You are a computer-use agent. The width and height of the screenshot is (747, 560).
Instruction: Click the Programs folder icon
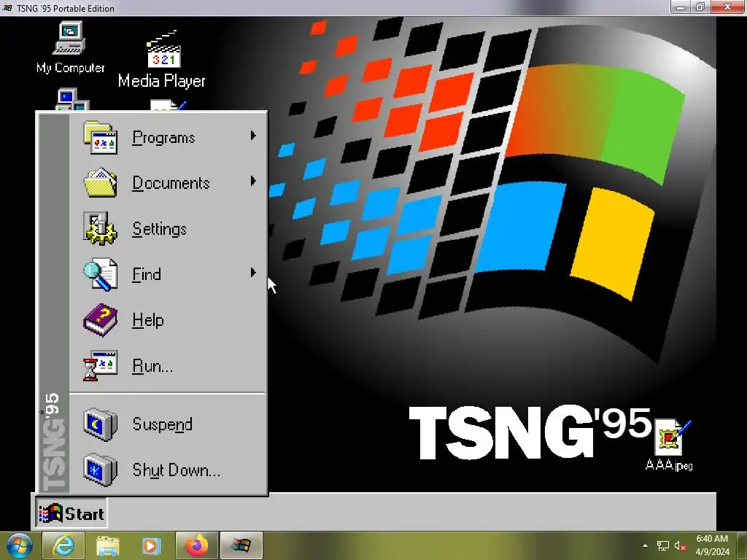click(x=101, y=138)
